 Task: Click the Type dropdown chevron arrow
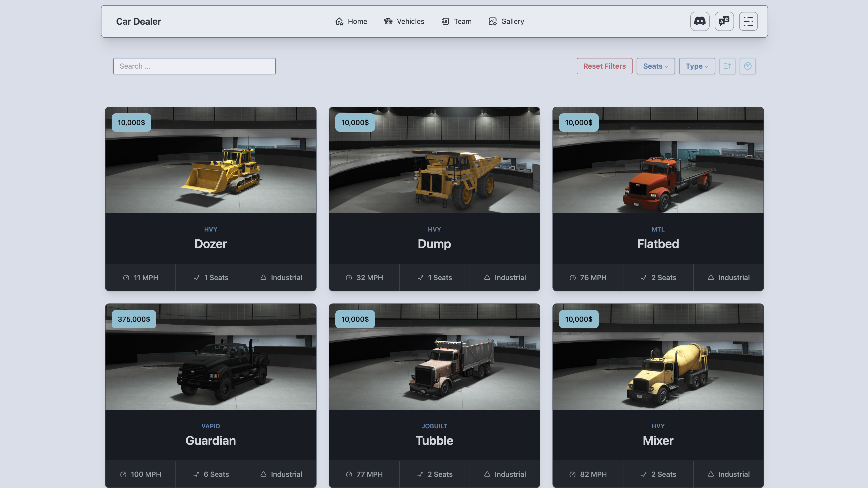point(706,67)
